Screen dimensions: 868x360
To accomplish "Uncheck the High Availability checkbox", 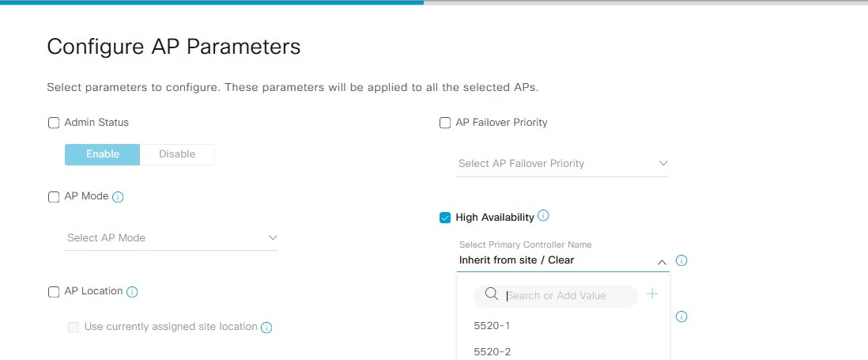I will pyautogui.click(x=445, y=218).
